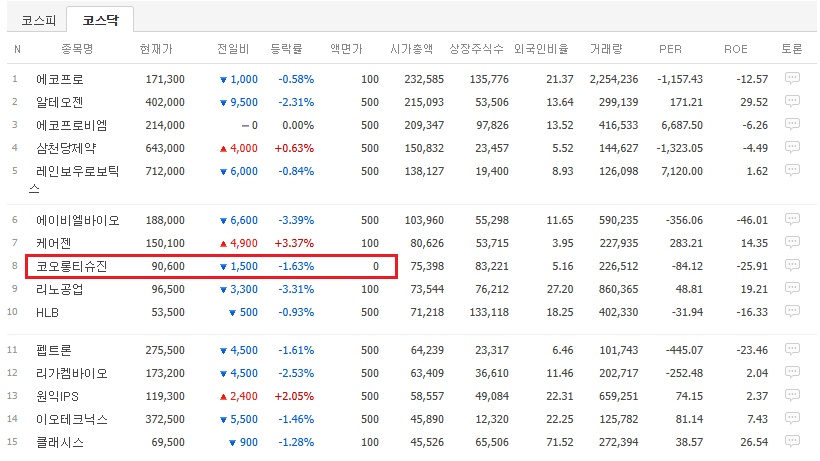This screenshot has width=820, height=461.
Task: Click the 코오롱티슈진 discussion icon
Action: pyautogui.click(x=792, y=266)
